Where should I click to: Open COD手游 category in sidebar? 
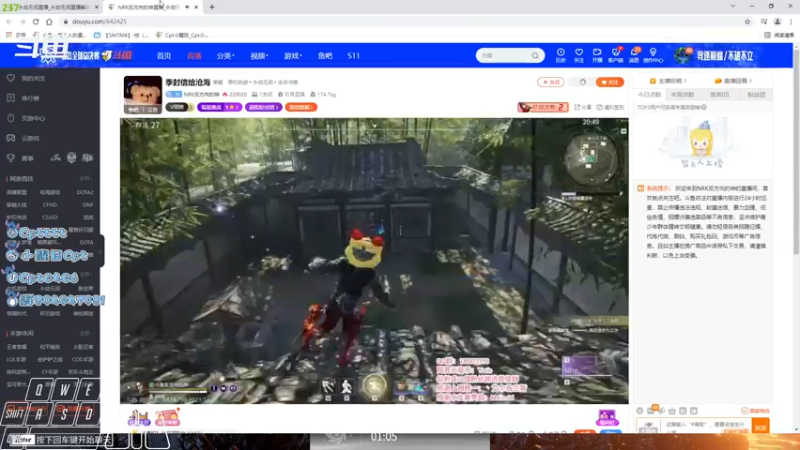(x=83, y=359)
